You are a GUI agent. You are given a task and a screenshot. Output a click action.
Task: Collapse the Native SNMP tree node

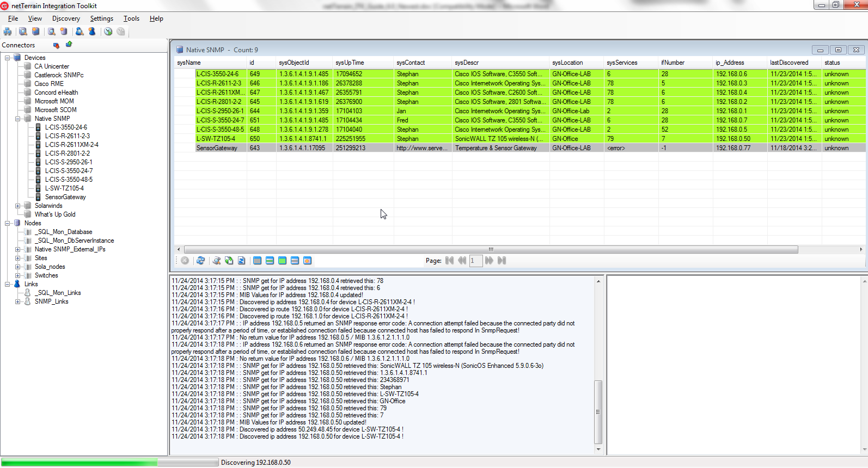pyautogui.click(x=18, y=119)
